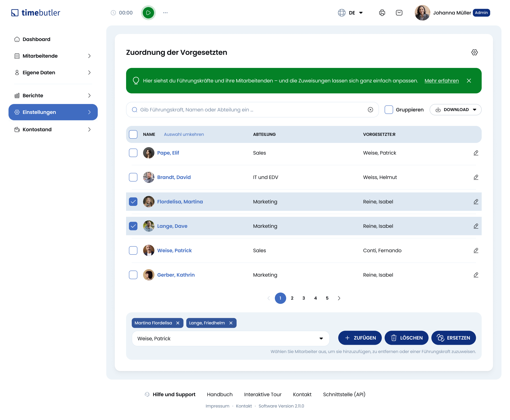Open the Weise, Patrick supervisor dropdown

[230, 338]
